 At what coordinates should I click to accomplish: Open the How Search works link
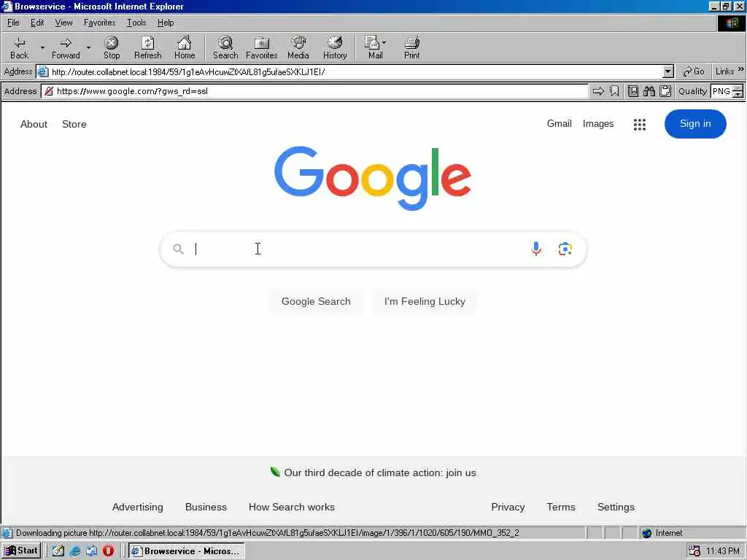point(292,507)
